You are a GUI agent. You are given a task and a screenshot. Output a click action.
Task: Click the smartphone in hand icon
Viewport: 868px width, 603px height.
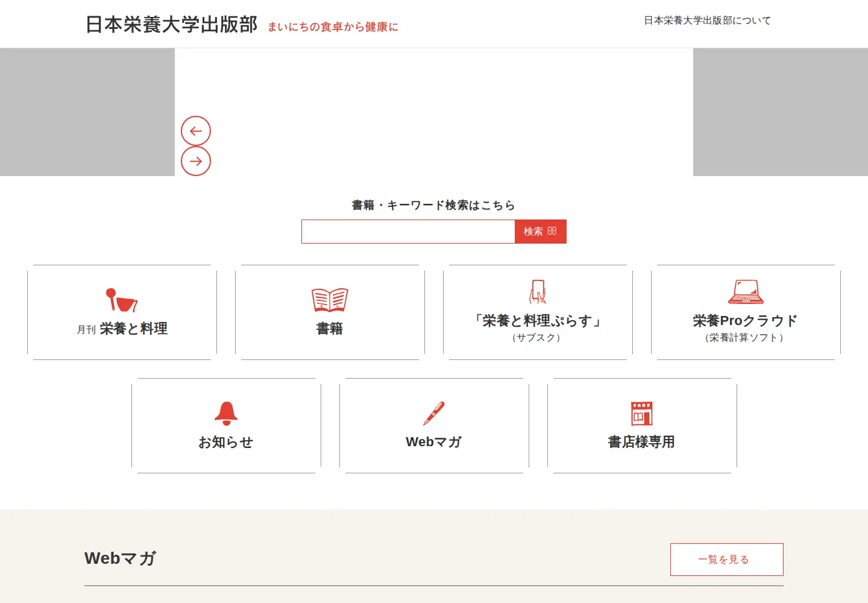tap(538, 292)
